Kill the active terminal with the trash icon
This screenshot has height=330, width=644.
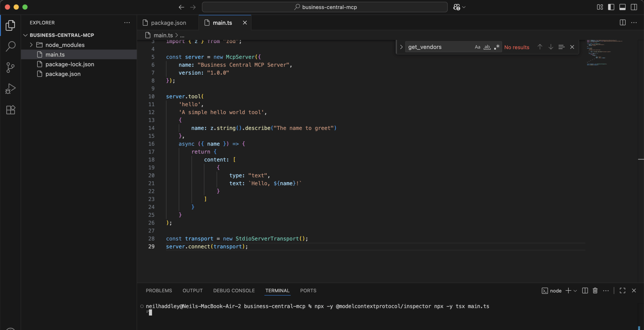tap(595, 290)
